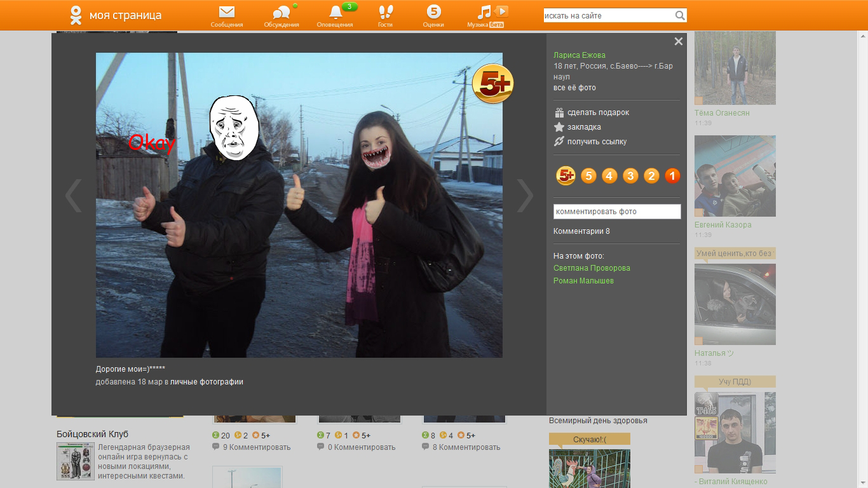The width and height of the screenshot is (868, 488).
Task: Click 0 Комментировать link
Action: point(361,447)
